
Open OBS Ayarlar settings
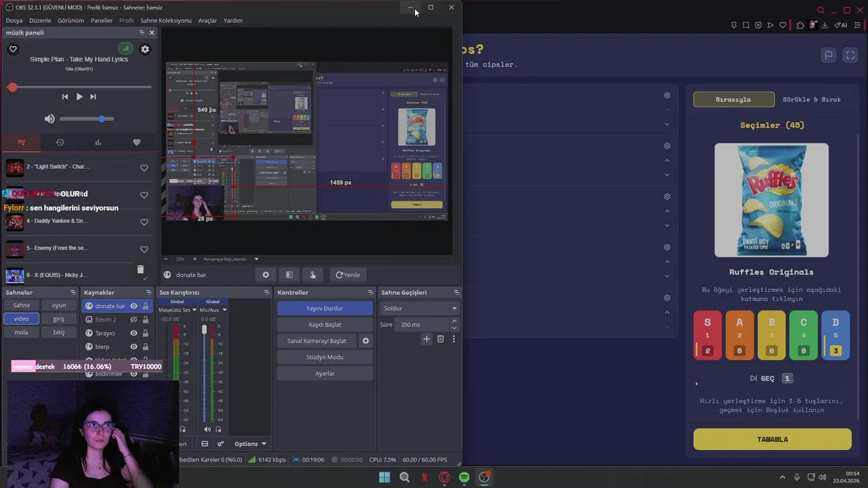point(325,373)
